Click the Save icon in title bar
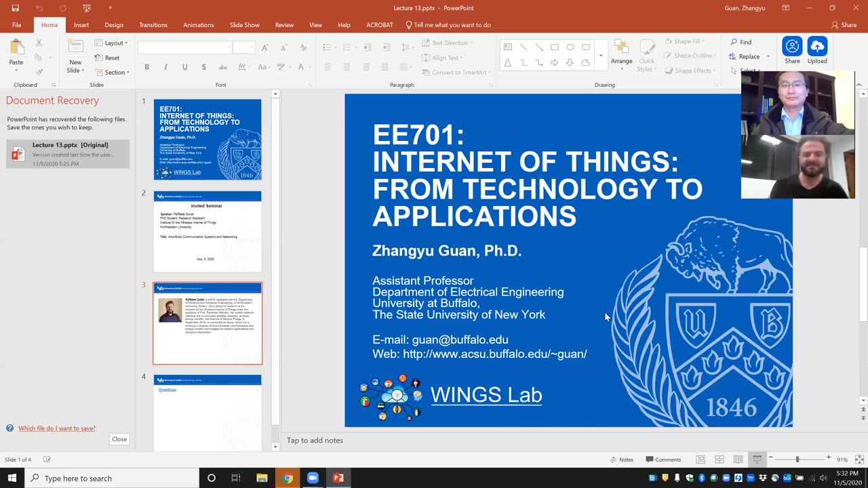 [x=15, y=8]
